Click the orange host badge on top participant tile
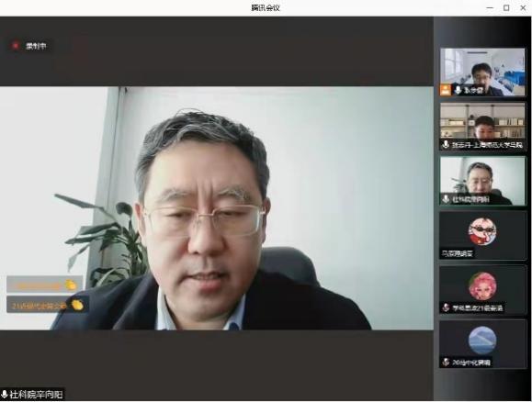 446,90
